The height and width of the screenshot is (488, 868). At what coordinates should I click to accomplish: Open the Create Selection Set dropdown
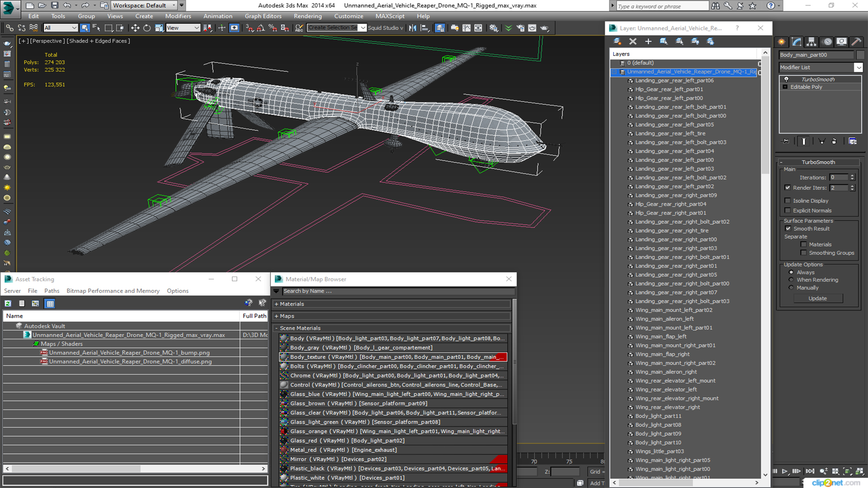click(363, 28)
